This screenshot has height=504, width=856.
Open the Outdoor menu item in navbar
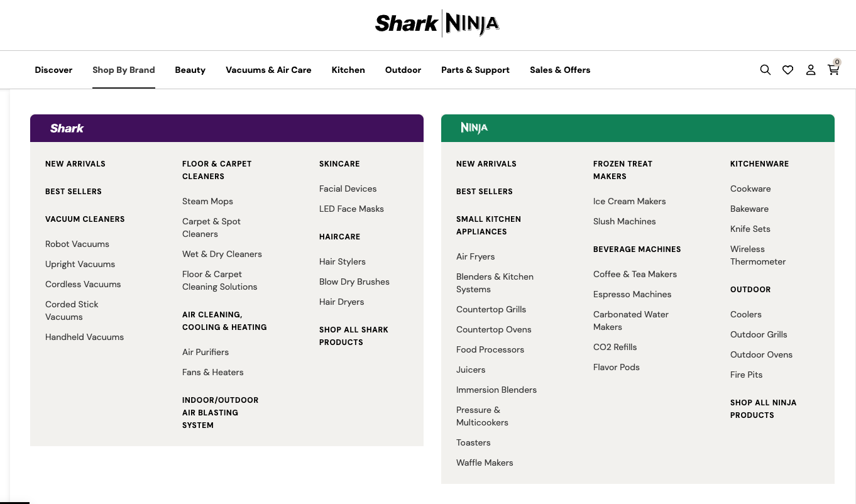click(403, 70)
